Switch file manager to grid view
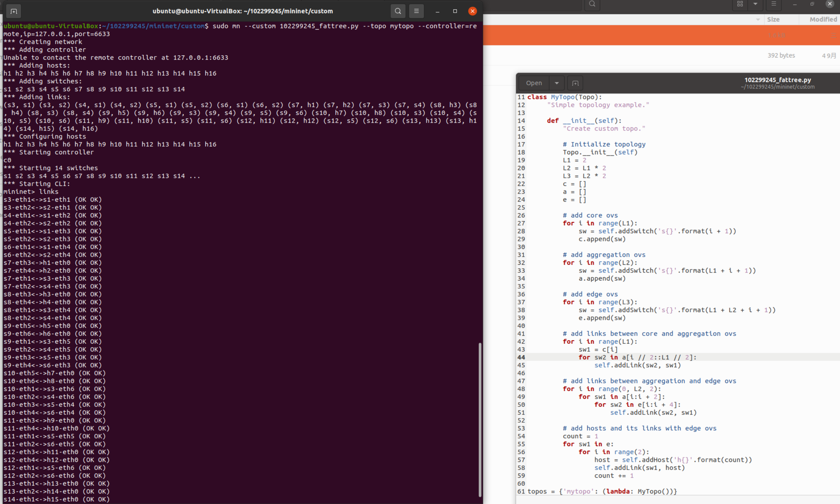Screen dimensions: 840x504 click(740, 4)
